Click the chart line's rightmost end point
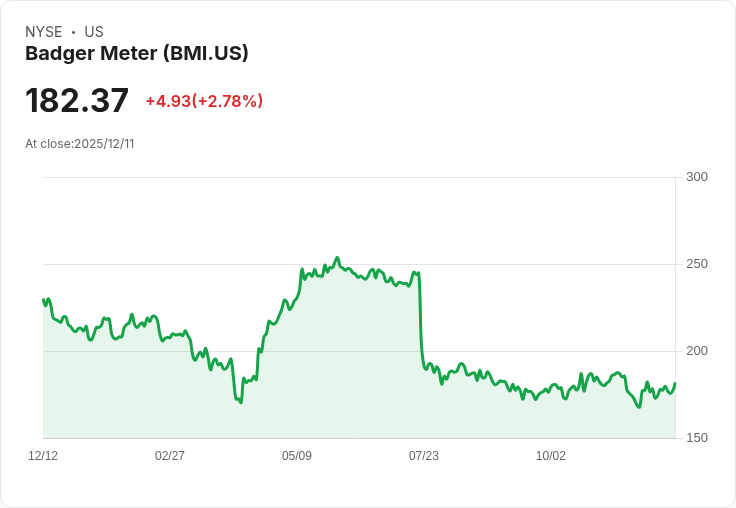The image size is (736, 508). (675, 384)
